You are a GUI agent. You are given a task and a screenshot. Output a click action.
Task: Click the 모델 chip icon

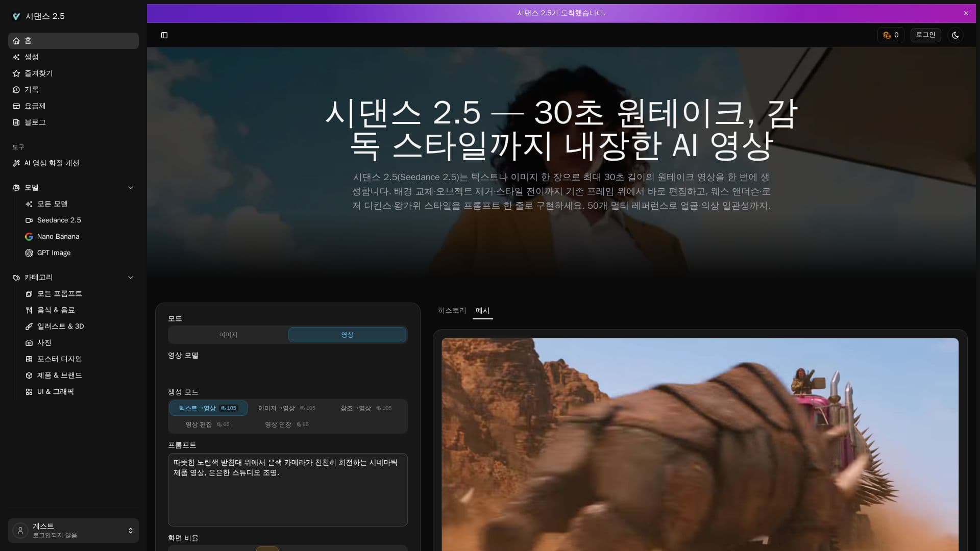(16, 188)
